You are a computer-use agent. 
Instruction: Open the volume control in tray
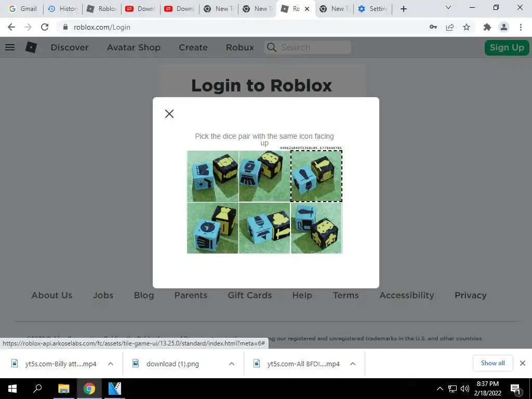(x=465, y=389)
